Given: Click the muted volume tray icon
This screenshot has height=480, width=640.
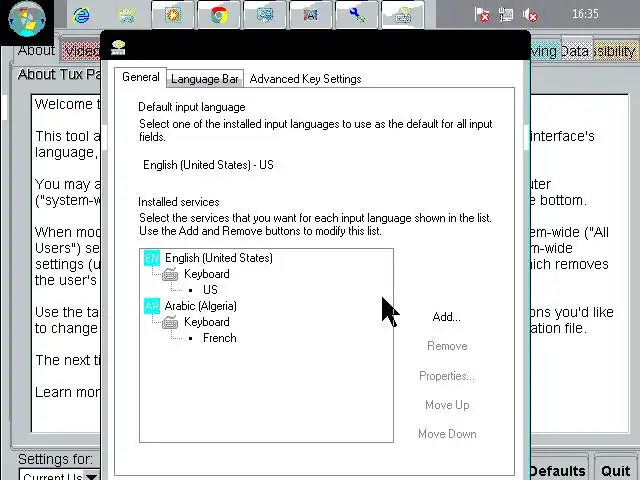Looking at the screenshot, I should (x=530, y=15).
